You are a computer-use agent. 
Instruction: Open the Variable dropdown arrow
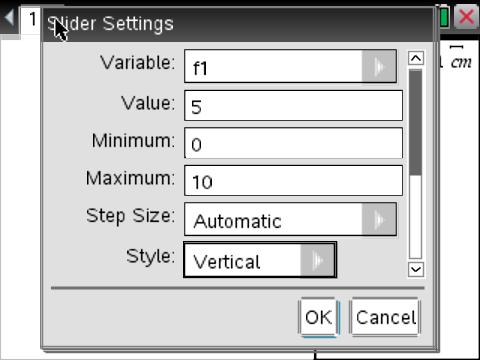[379, 66]
